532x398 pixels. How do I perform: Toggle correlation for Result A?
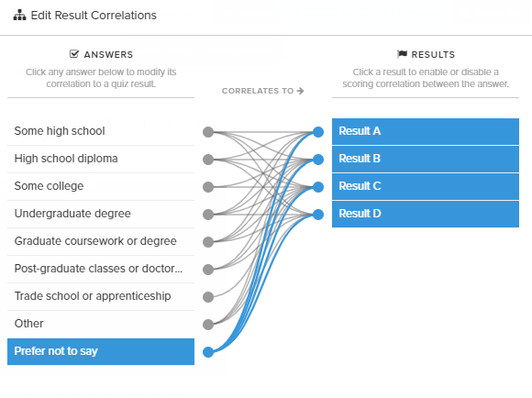pos(426,131)
